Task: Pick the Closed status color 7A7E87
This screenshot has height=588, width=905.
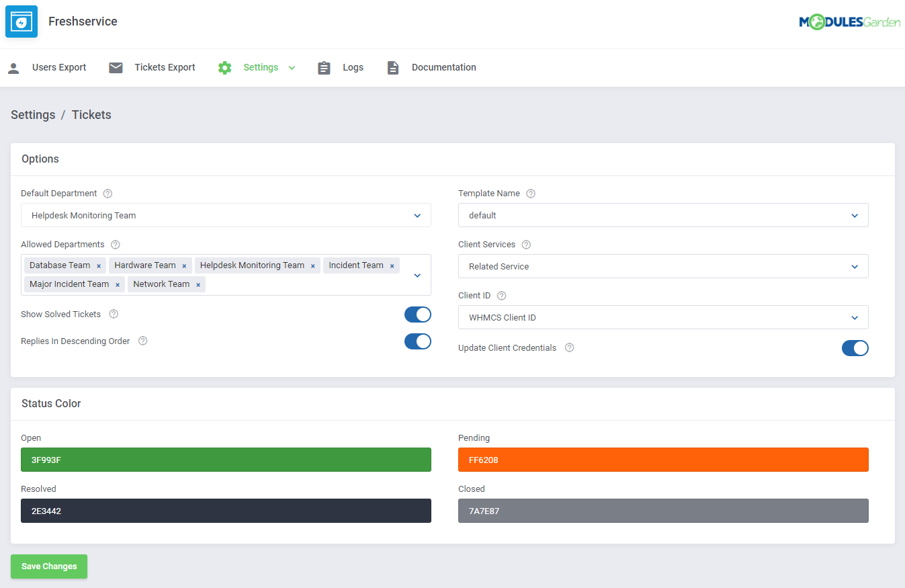Action: pyautogui.click(x=663, y=511)
